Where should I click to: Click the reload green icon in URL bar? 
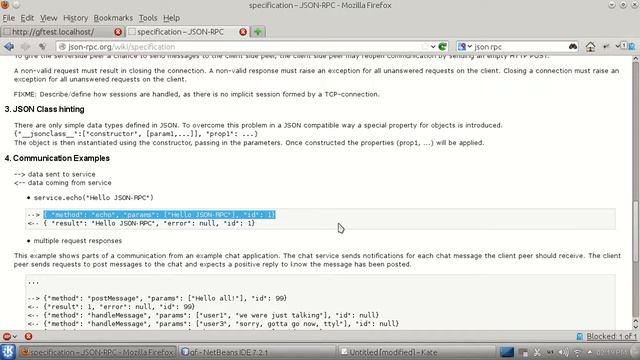click(x=442, y=47)
